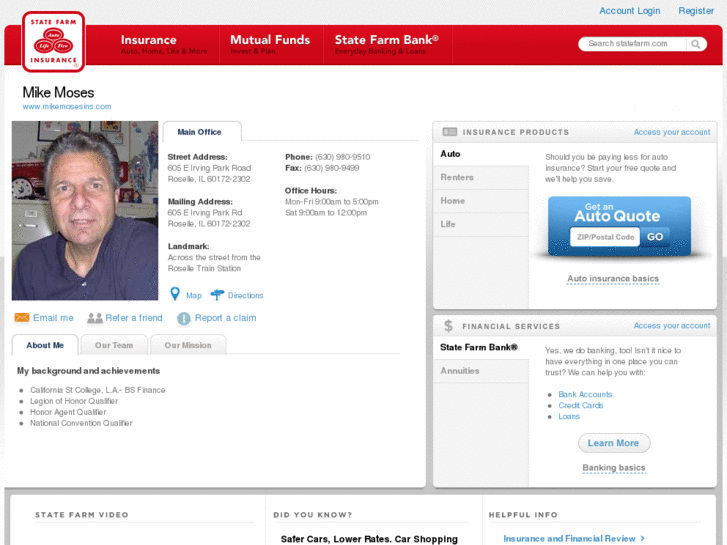This screenshot has width=727, height=545.
Task: Click 'Safer Cars, Lower Rates. Car Shopping' headline
Action: click(369, 539)
